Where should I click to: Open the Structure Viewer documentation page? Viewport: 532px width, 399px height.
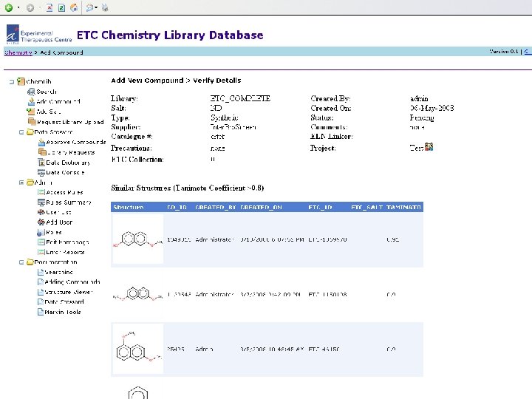coord(69,292)
